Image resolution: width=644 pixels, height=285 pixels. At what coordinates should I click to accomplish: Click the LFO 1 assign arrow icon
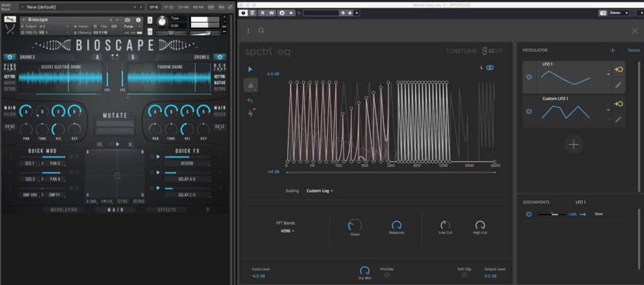(618, 69)
